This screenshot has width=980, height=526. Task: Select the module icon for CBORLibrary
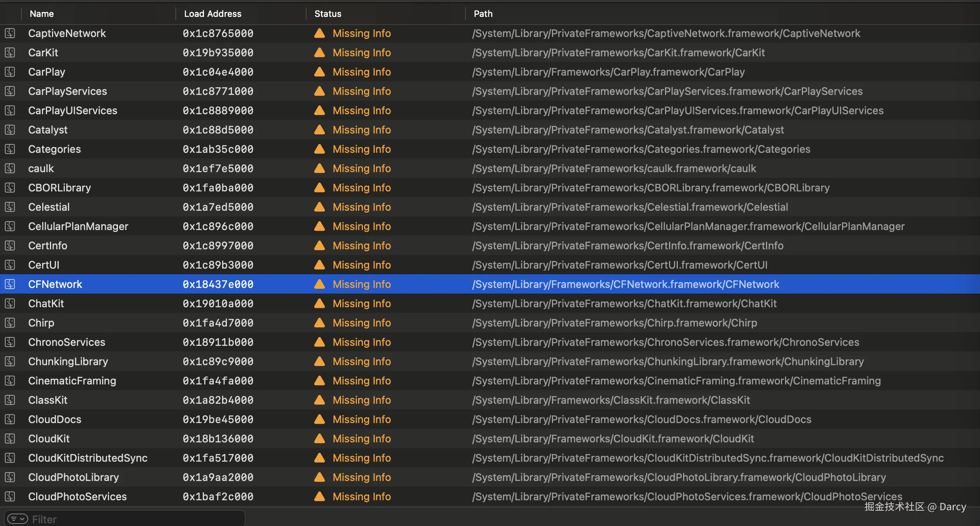point(10,187)
